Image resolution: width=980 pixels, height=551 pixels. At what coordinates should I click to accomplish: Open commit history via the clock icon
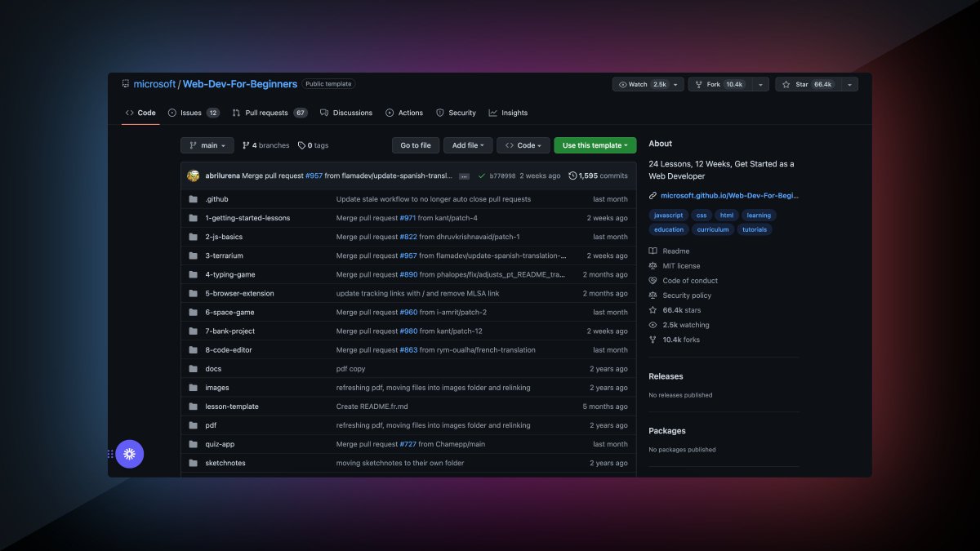572,175
